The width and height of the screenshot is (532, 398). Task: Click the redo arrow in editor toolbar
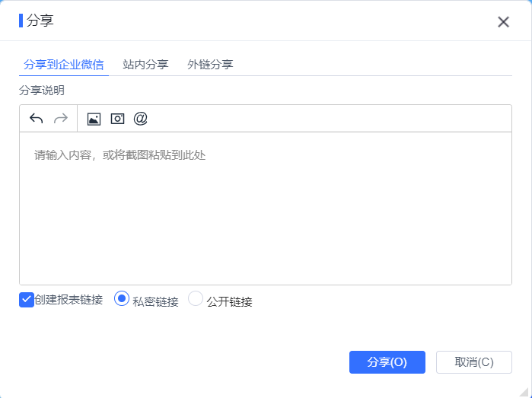pyautogui.click(x=61, y=119)
